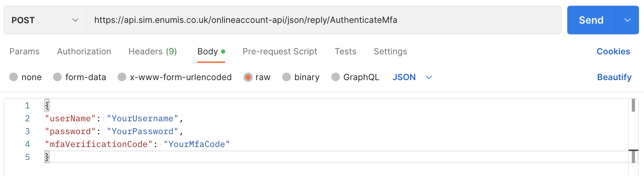The height and width of the screenshot is (176, 644).
Task: Select the x-www-form-urlencoded radio option
Action: (122, 77)
